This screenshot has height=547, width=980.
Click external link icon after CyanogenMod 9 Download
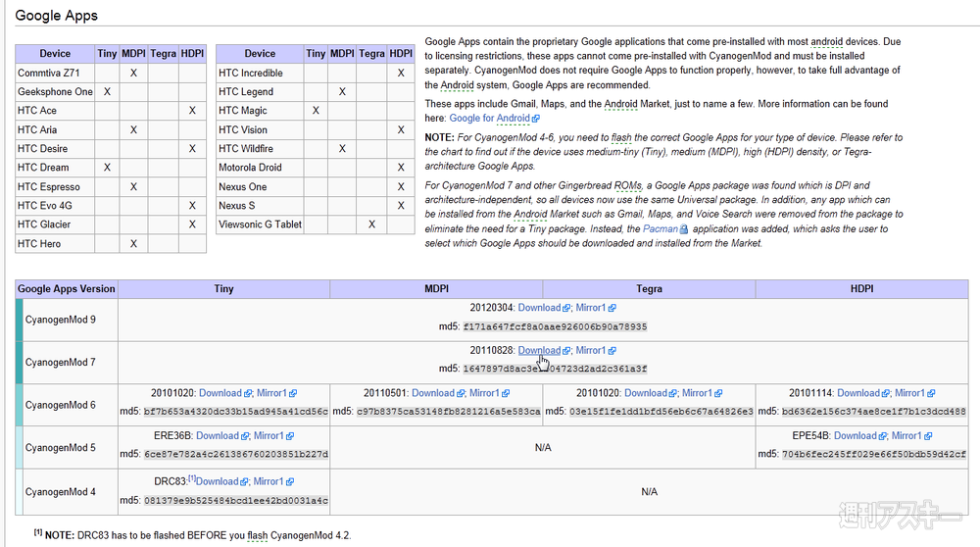click(567, 308)
